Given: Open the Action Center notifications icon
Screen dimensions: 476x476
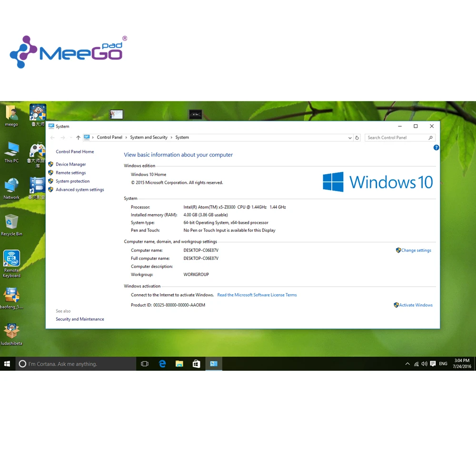Looking at the screenshot, I should (433, 364).
